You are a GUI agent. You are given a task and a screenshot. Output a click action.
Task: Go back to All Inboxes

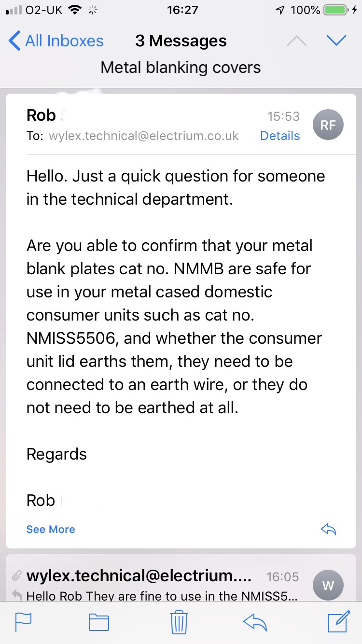pos(56,41)
